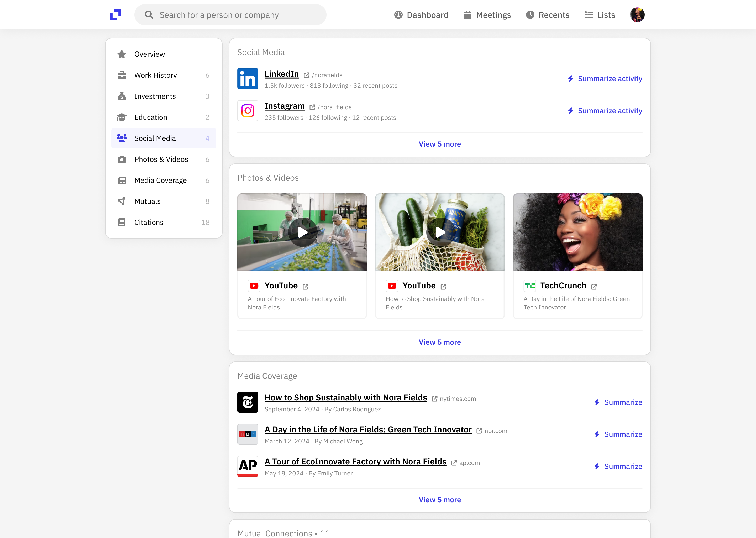Viewport: 756px width, 538px height.
Task: Click the app logo in header
Action: [x=115, y=15]
